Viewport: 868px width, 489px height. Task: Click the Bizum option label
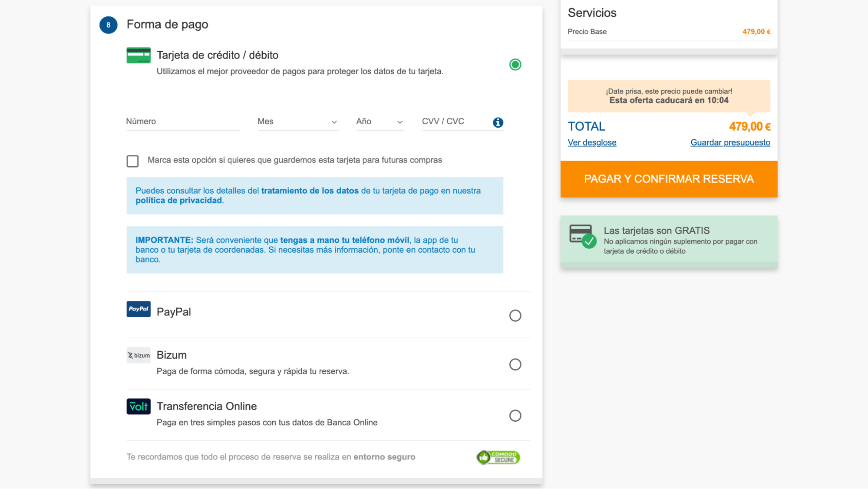(x=172, y=355)
